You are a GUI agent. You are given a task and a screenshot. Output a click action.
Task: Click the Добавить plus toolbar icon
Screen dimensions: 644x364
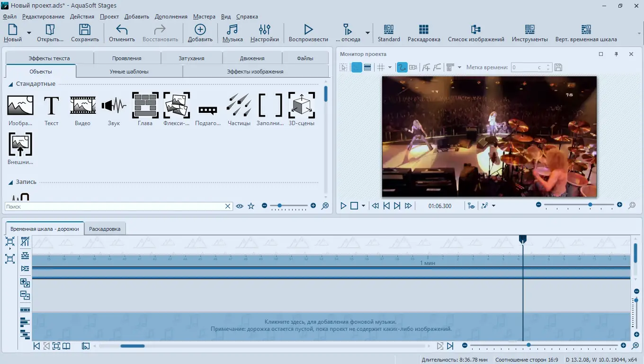pyautogui.click(x=200, y=33)
